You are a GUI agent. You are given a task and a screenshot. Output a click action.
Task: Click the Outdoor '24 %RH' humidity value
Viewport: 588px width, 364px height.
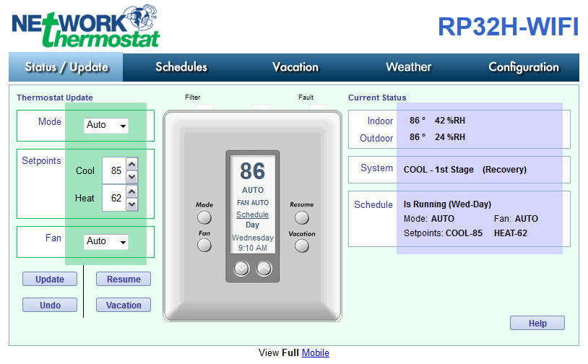coord(449,137)
